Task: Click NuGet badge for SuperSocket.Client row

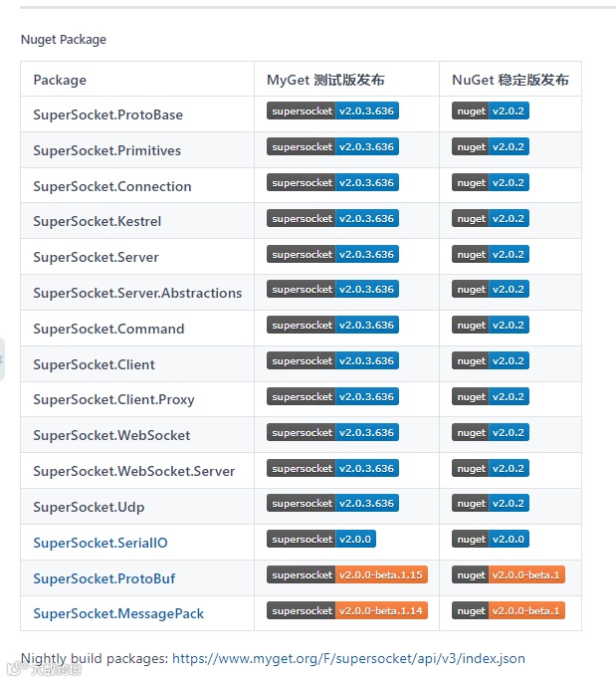Action: (x=490, y=361)
